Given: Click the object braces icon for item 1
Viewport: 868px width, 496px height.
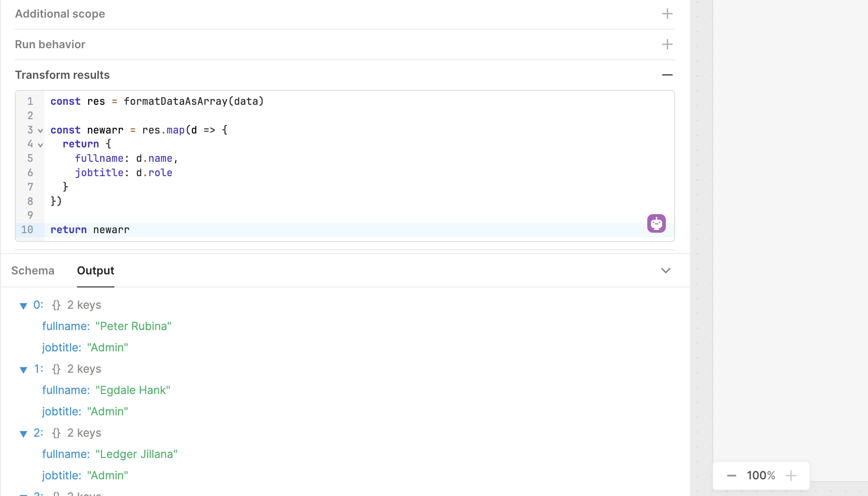Looking at the screenshot, I should click(x=56, y=369).
